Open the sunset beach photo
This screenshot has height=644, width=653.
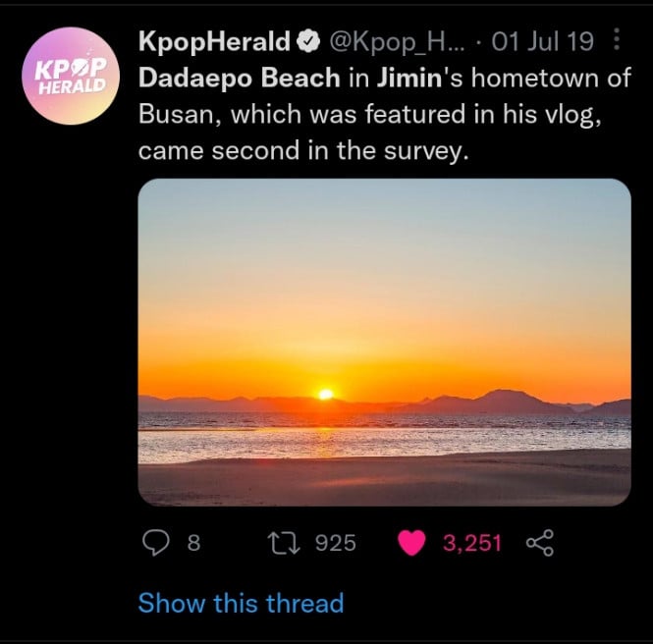coord(384,343)
